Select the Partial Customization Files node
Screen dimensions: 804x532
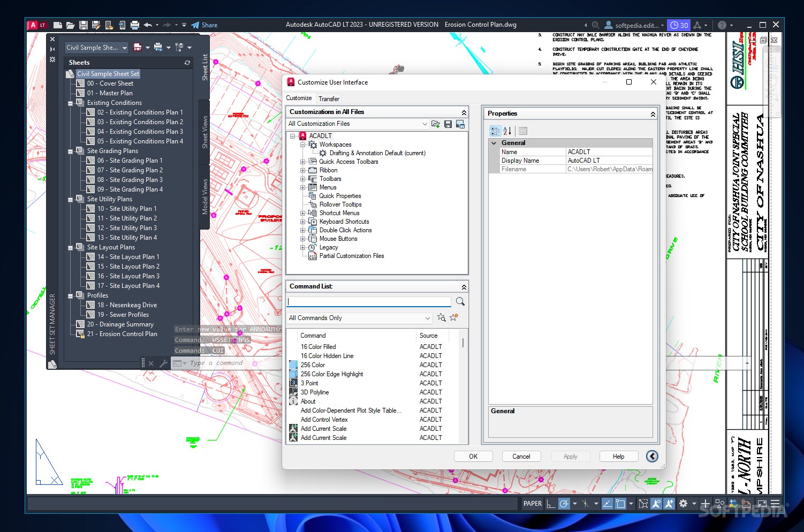click(x=352, y=256)
